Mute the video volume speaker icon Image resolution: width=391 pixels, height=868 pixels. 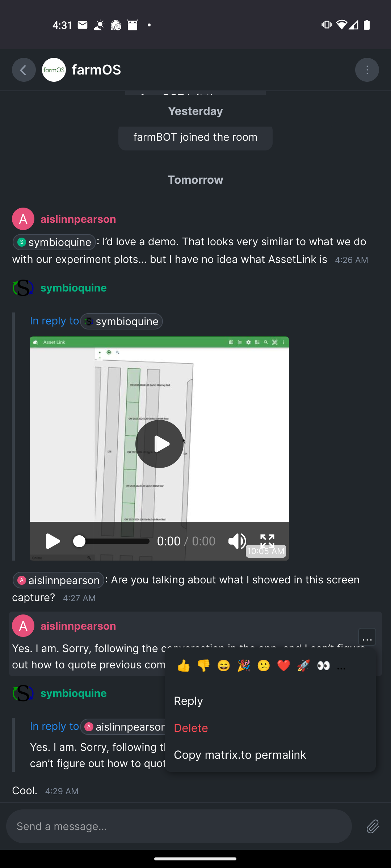(237, 541)
